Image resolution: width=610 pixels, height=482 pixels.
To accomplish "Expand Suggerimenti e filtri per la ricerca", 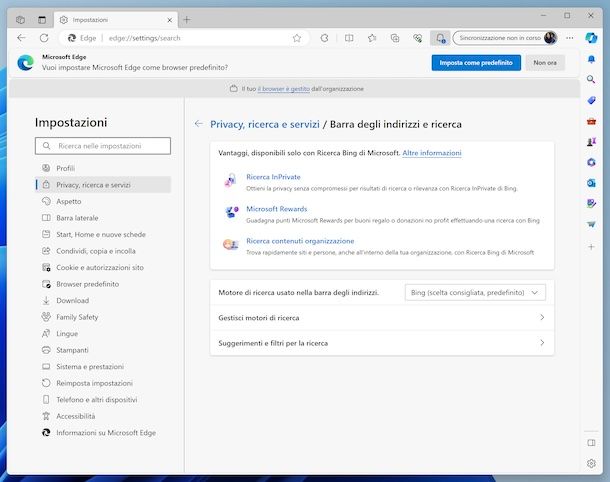I will [x=382, y=343].
